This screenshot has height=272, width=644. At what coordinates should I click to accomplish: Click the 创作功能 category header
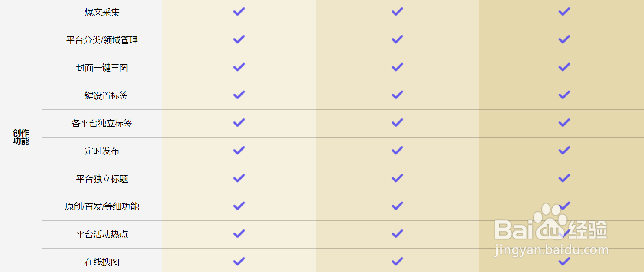tap(21, 137)
